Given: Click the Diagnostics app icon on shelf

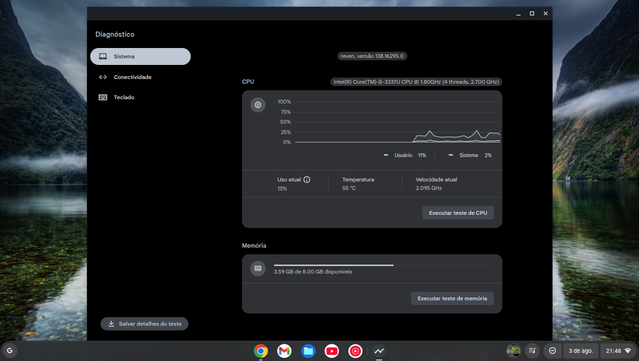Looking at the screenshot, I should tap(379, 351).
